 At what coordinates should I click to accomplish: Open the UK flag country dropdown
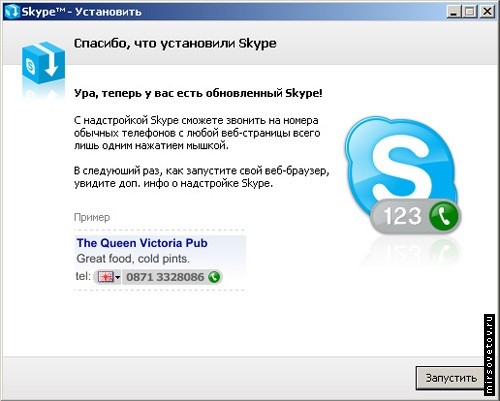coord(108,277)
